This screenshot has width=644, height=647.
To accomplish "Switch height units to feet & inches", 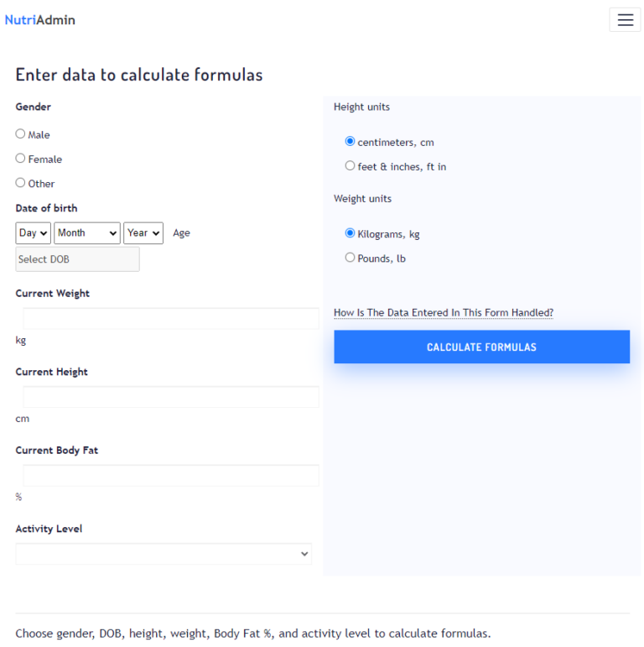I will pyautogui.click(x=351, y=166).
